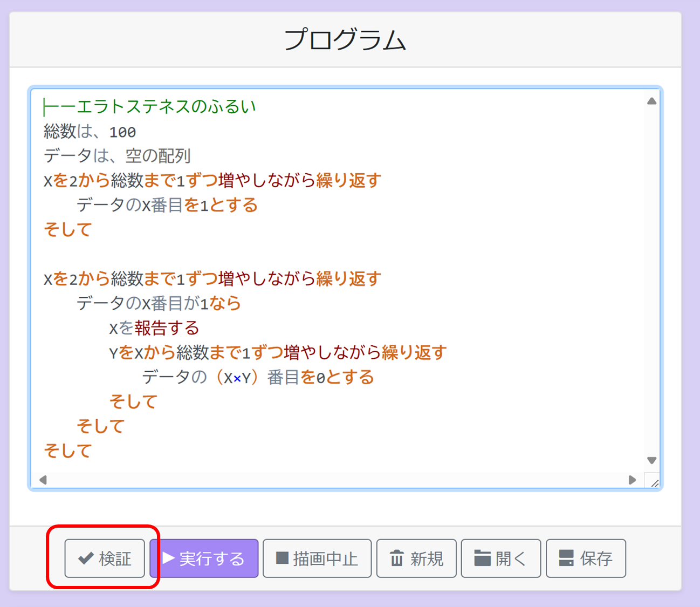Click the プログラム panel heading
The image size is (700, 607).
345,40
